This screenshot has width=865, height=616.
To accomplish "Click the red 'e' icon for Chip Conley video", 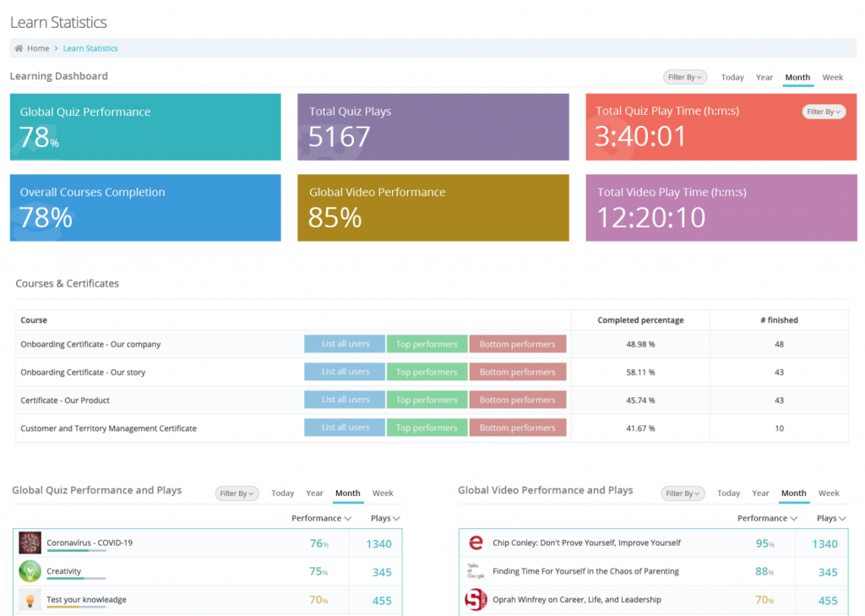I will coord(476,543).
